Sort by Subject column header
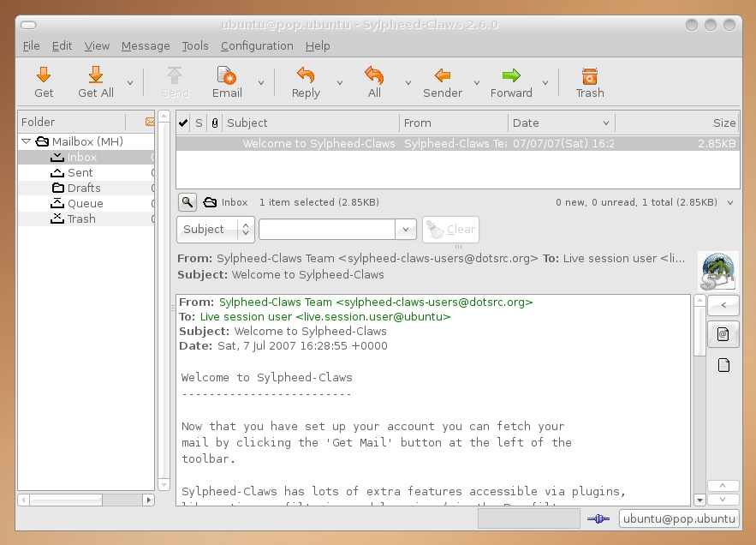Image resolution: width=756 pixels, height=545 pixels. 311,123
